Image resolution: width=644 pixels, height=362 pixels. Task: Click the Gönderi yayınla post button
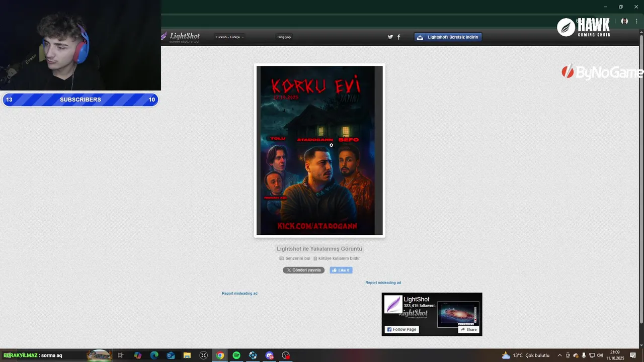tap(303, 270)
